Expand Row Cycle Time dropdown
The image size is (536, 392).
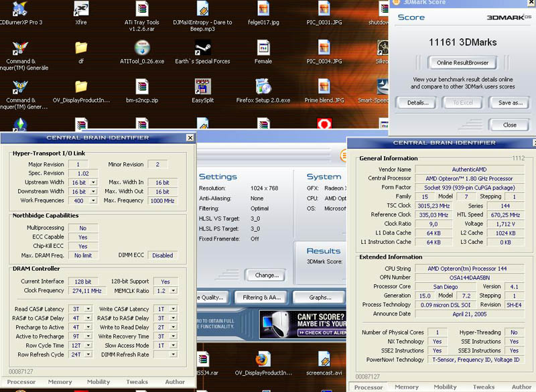point(88,346)
